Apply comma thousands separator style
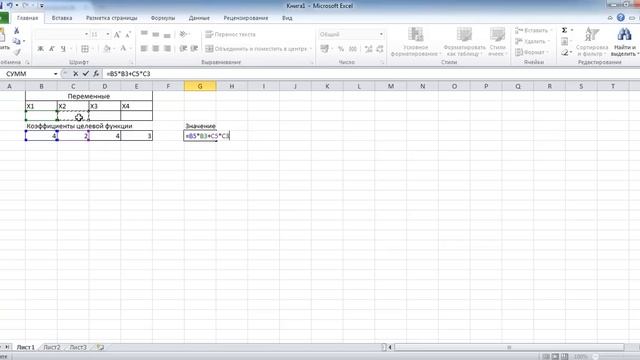 pyautogui.click(x=353, y=49)
